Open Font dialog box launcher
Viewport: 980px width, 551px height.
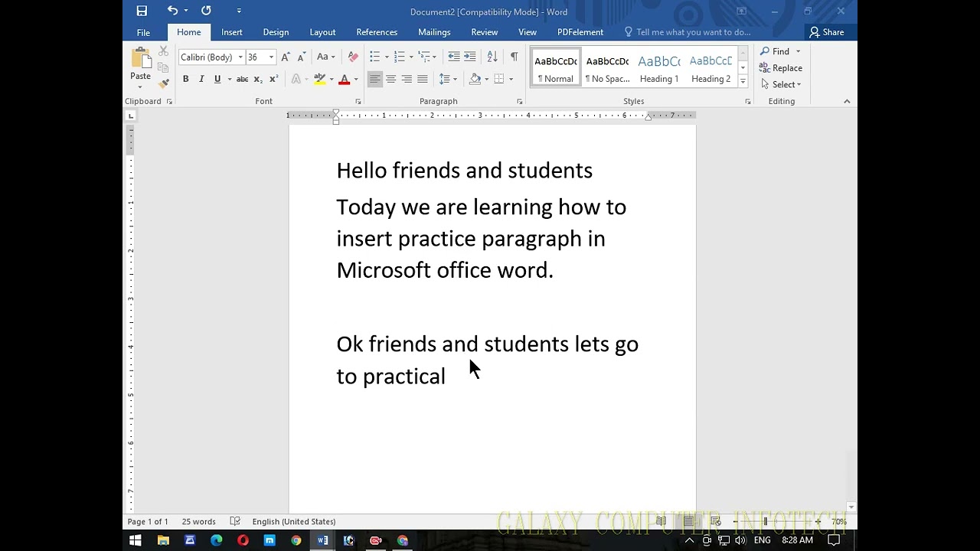[358, 102]
